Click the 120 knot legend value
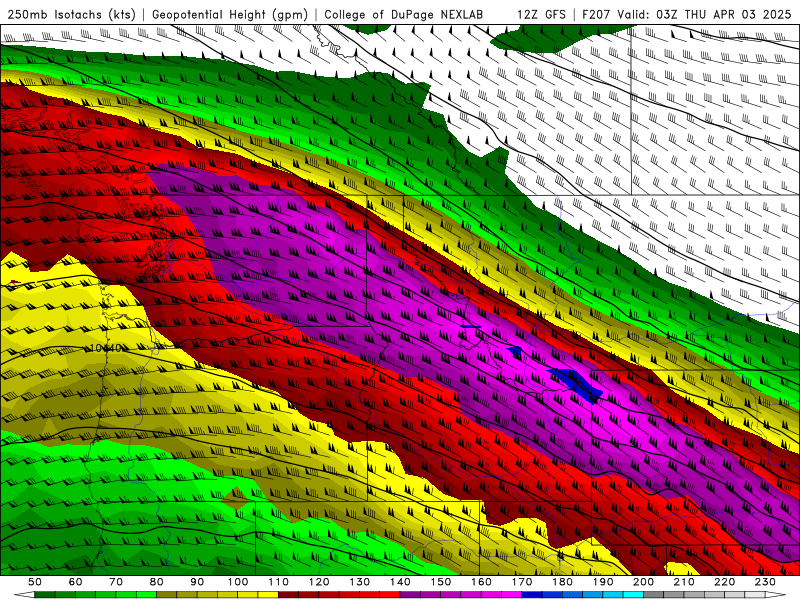 click(319, 582)
